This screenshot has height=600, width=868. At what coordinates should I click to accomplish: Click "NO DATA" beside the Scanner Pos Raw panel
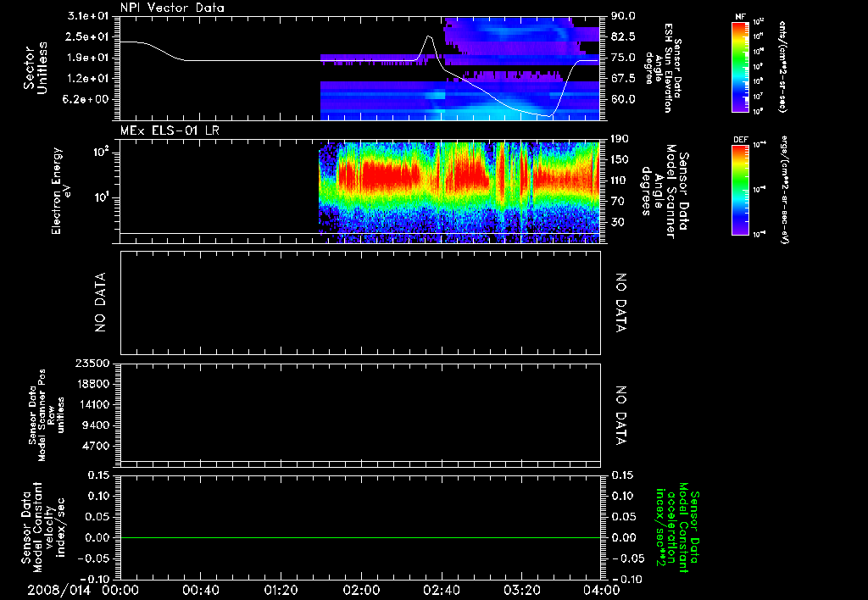[621, 415]
